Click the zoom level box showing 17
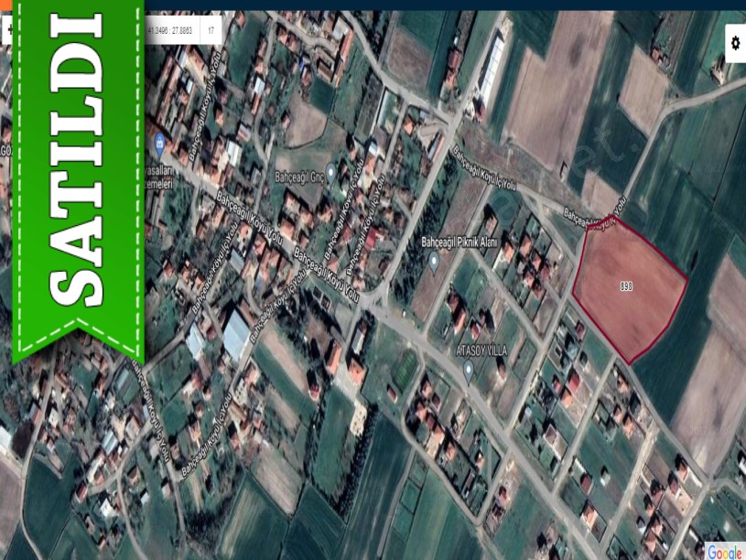This screenshot has height=560, width=746. (211, 30)
